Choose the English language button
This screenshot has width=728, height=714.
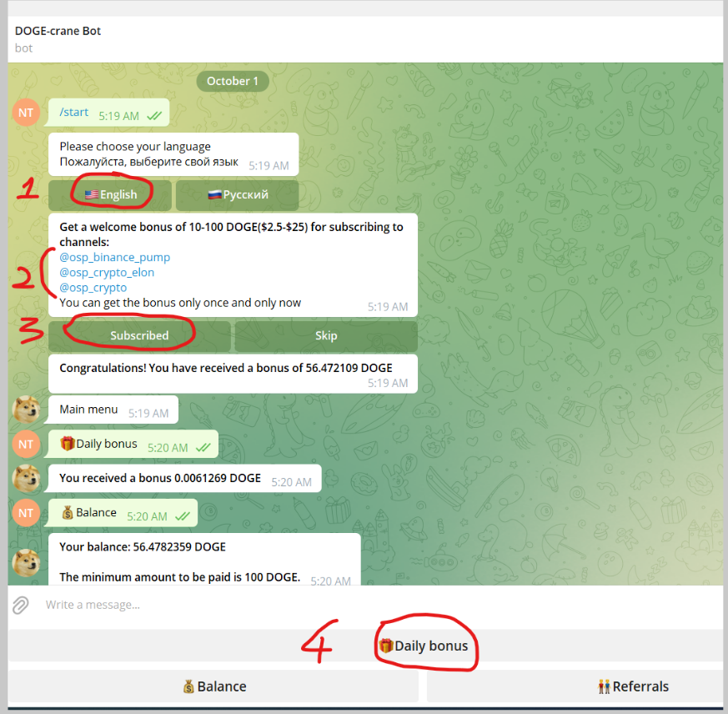click(x=110, y=194)
